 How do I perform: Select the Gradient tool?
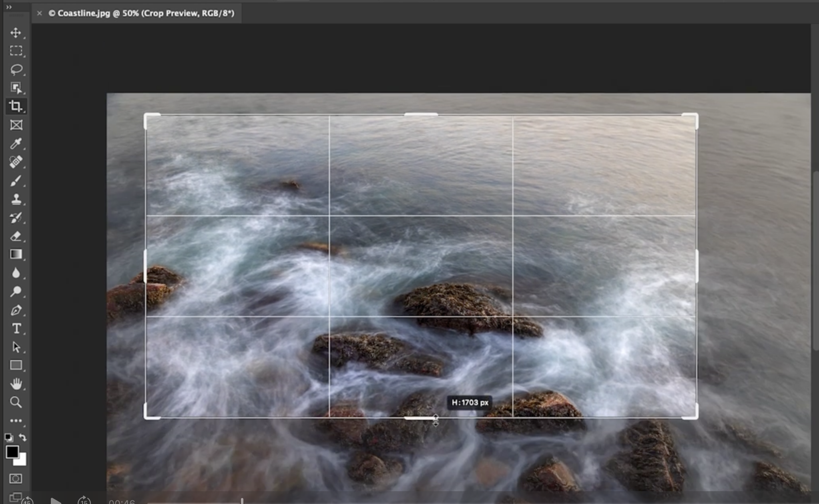(x=16, y=254)
